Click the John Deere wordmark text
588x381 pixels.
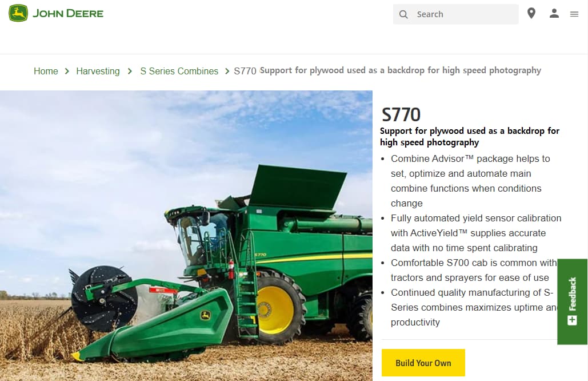coord(68,14)
